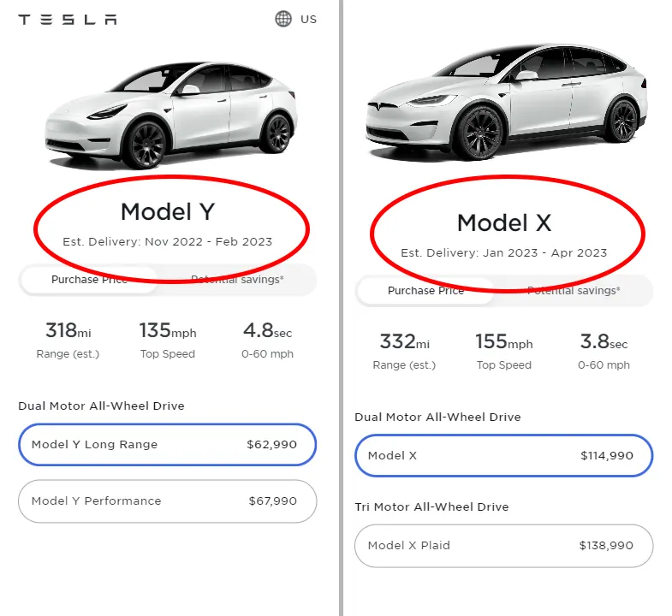Choose the Model Y Performance trim
672x616 pixels.
click(167, 501)
